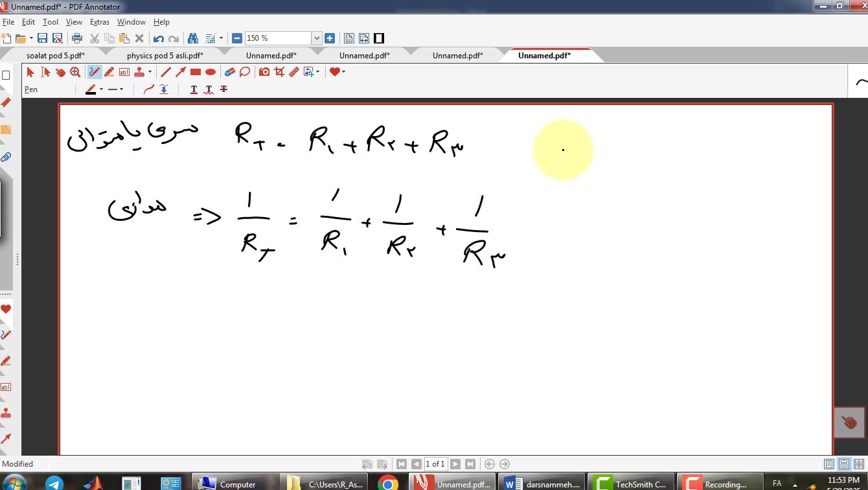Screen dimensions: 868x490
Task: Select the Eraser tool
Action: pos(229,72)
